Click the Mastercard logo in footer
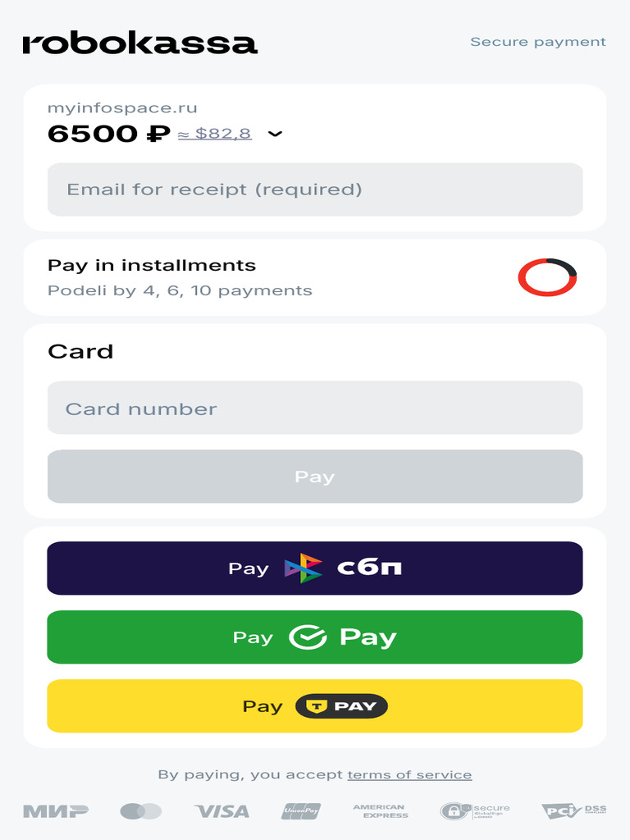 [140, 811]
